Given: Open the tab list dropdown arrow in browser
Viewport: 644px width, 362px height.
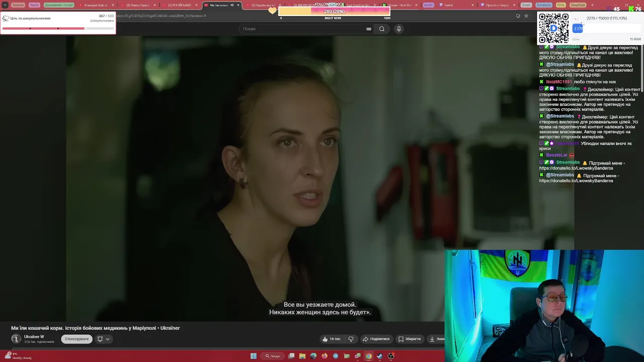Looking at the screenshot, I should pyautogui.click(x=5, y=5).
